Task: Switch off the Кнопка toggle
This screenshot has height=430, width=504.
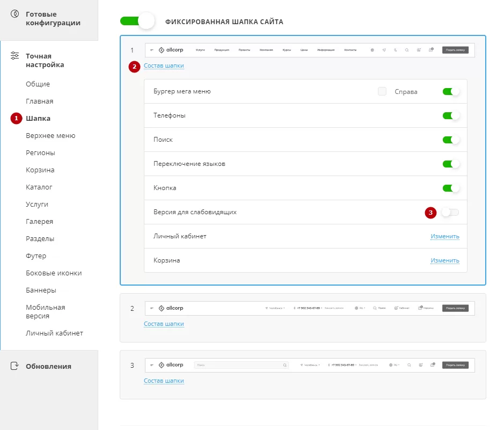Action: 451,188
